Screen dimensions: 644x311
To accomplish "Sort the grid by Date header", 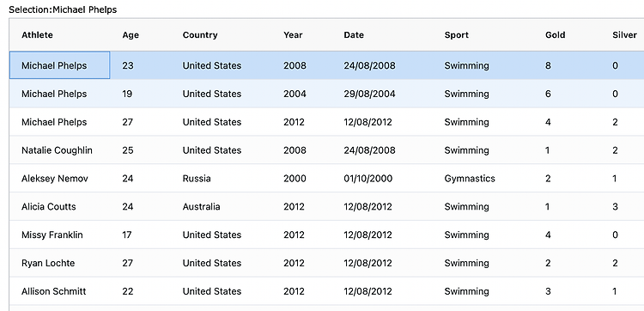I will point(381,35).
